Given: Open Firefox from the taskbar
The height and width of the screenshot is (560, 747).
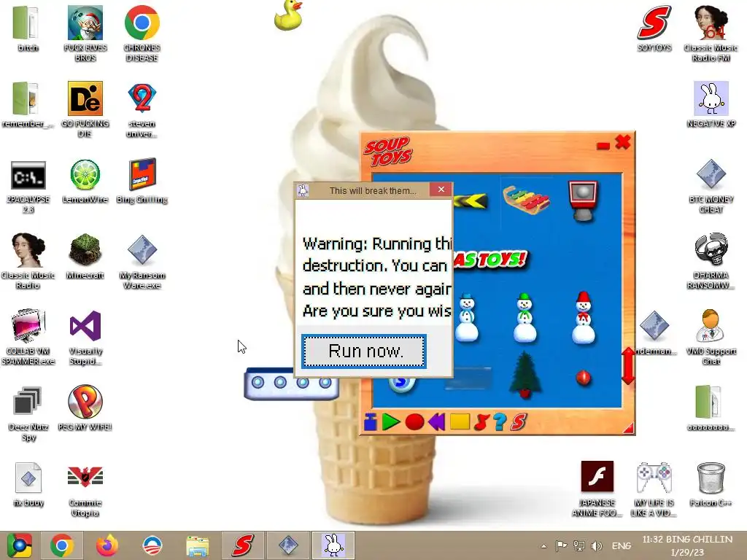Looking at the screenshot, I should 107,545.
